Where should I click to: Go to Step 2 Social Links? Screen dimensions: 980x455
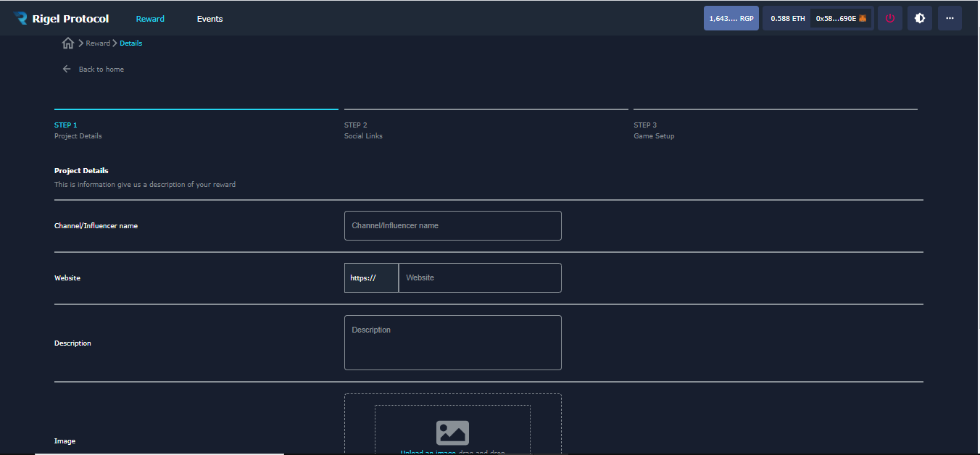click(363, 130)
